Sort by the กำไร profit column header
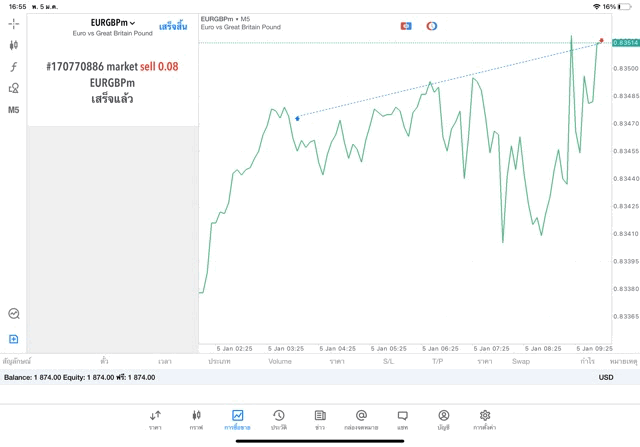This screenshot has height=447, width=640. [588, 361]
